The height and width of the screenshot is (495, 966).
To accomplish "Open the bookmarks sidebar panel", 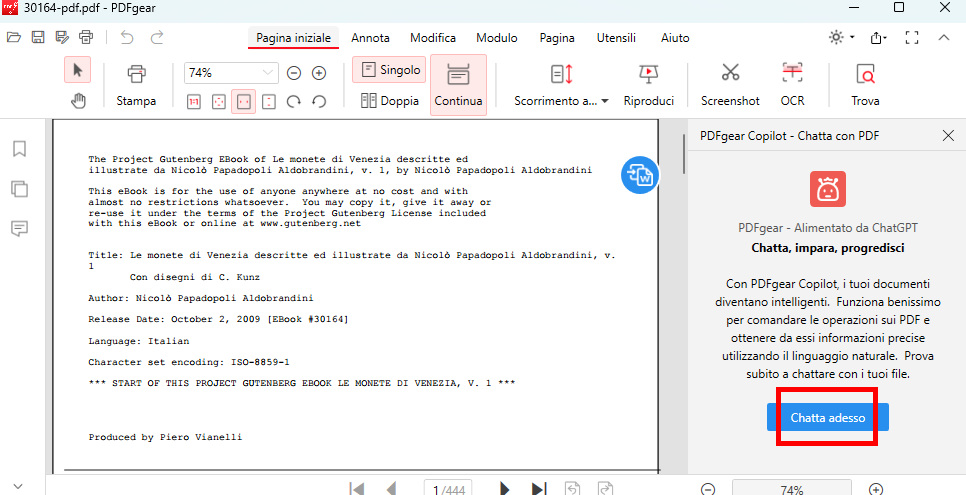I will click(x=20, y=149).
